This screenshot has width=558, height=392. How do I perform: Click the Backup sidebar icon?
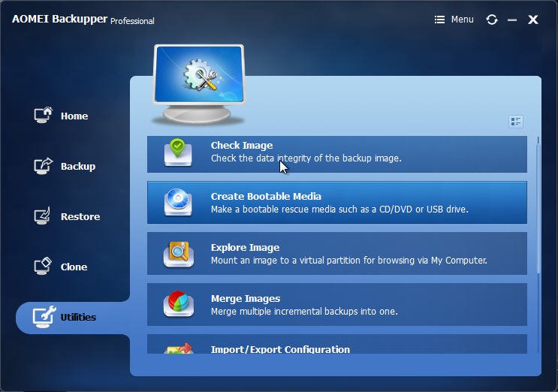coord(44,166)
